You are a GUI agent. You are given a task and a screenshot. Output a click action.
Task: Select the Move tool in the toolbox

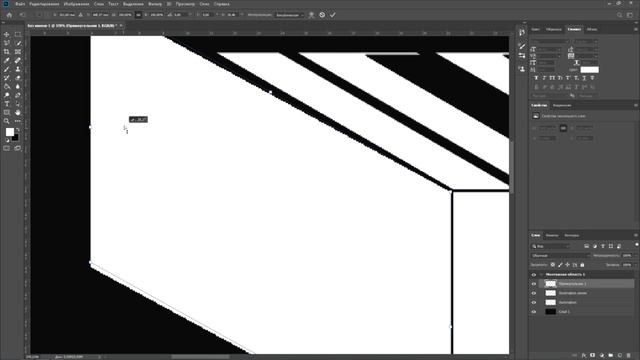(x=7, y=35)
